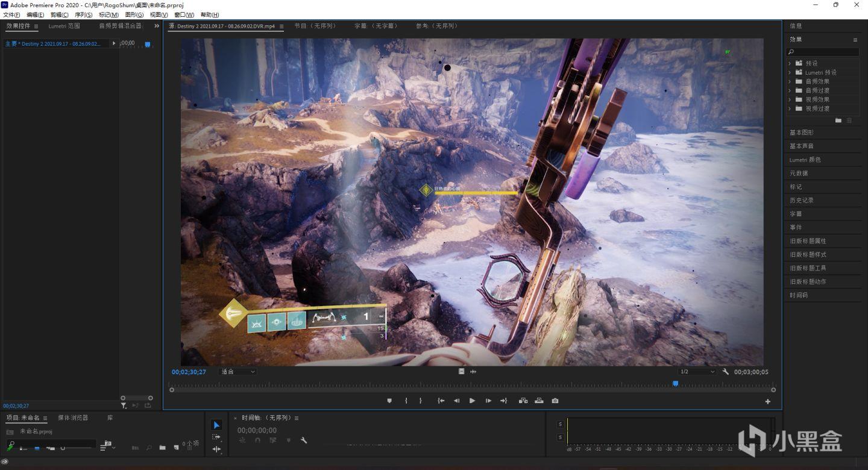Click the source monitor blue playhead
The height and width of the screenshot is (470, 868).
tap(675, 383)
